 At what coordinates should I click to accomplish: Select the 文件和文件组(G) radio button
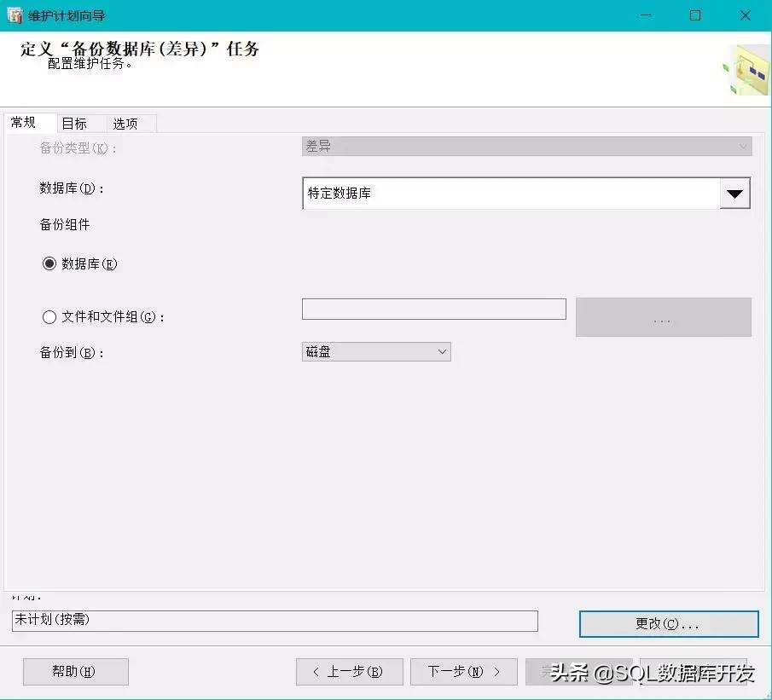pos(49,316)
